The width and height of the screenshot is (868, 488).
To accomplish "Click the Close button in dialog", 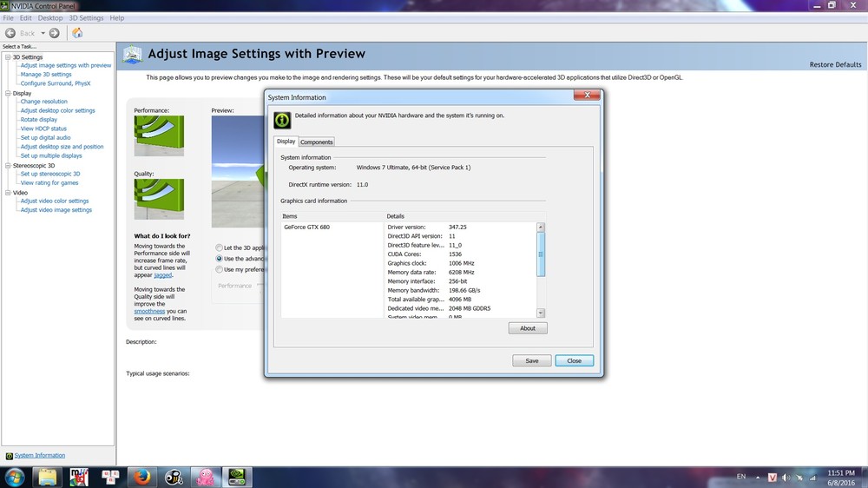I will click(x=574, y=360).
